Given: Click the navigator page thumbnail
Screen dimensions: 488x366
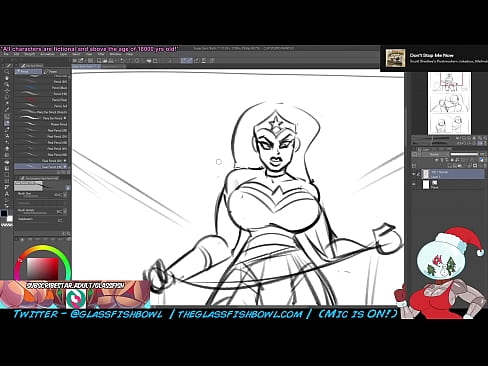Looking at the screenshot, I should pos(449,103).
